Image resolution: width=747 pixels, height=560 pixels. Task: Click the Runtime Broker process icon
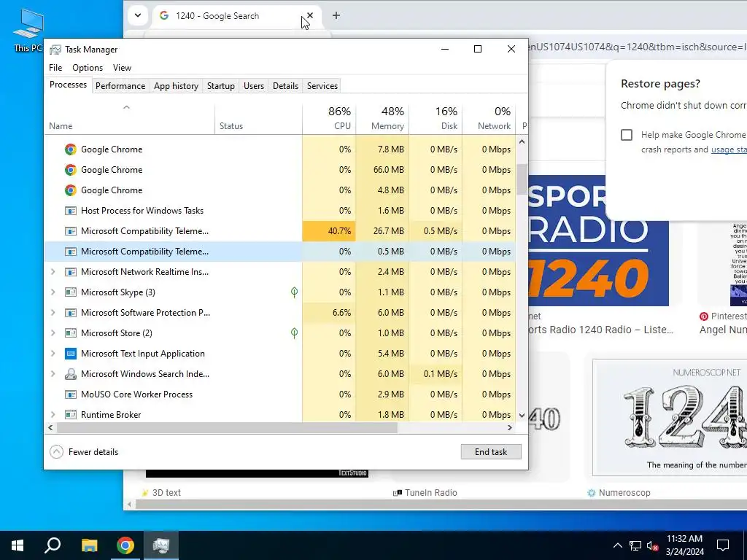pos(71,415)
